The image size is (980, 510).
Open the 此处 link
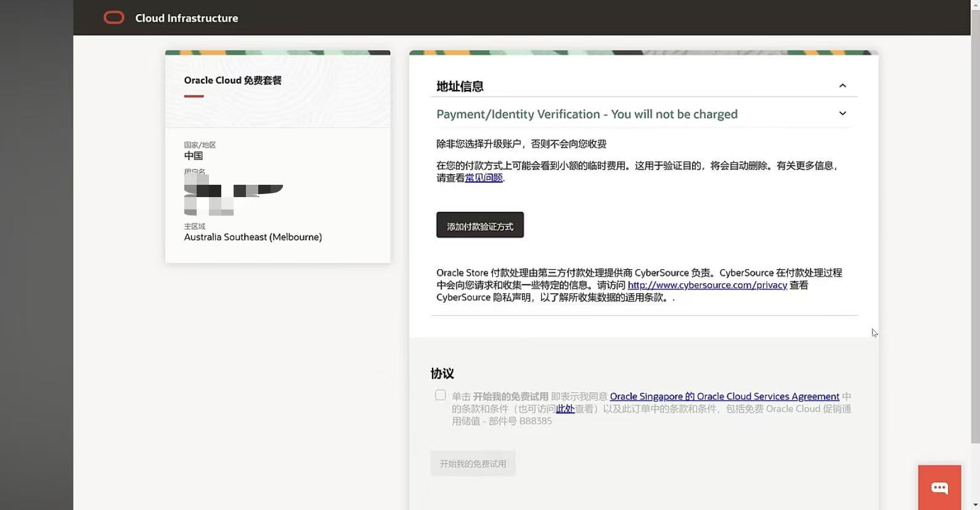pyautogui.click(x=565, y=409)
